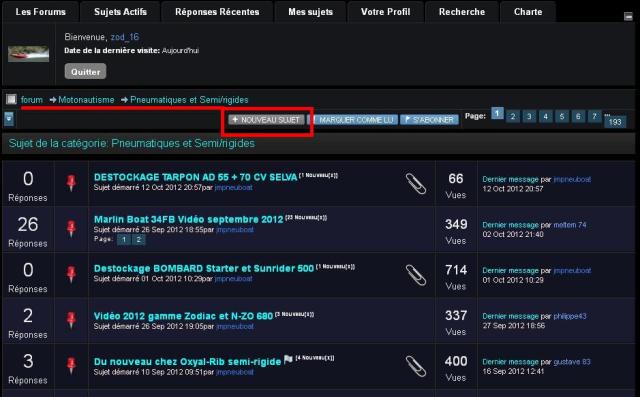Expand the small blue arrow dropdown below breadcrumb
This screenshot has width=640, height=397.
coord(9,119)
